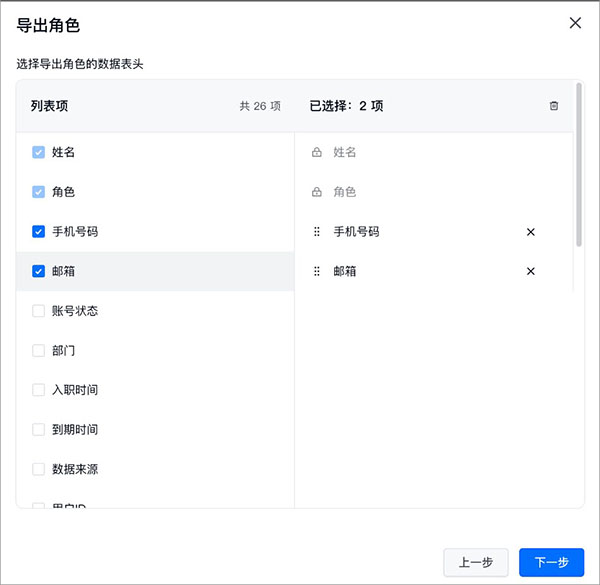Click the vertical scrollbar of the list
This screenshot has height=585, width=600.
coord(579,165)
